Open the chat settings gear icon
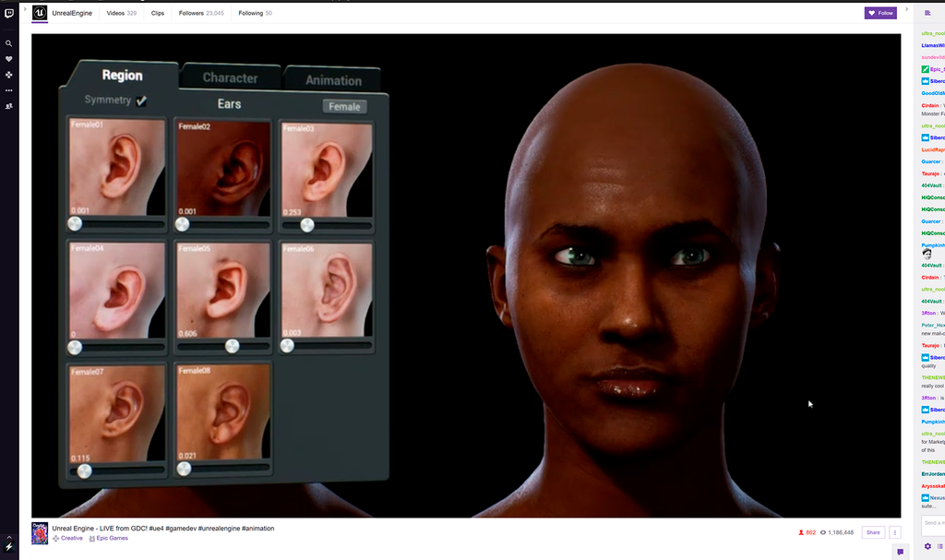 coord(927,546)
